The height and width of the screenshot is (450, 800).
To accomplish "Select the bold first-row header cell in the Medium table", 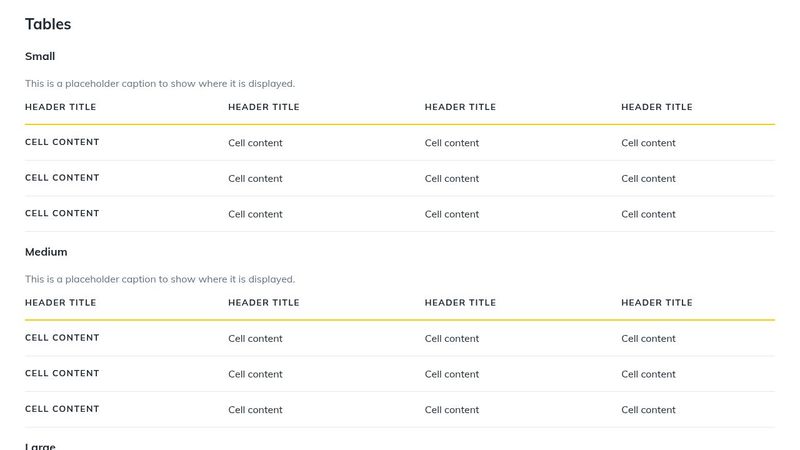I will (x=62, y=338).
